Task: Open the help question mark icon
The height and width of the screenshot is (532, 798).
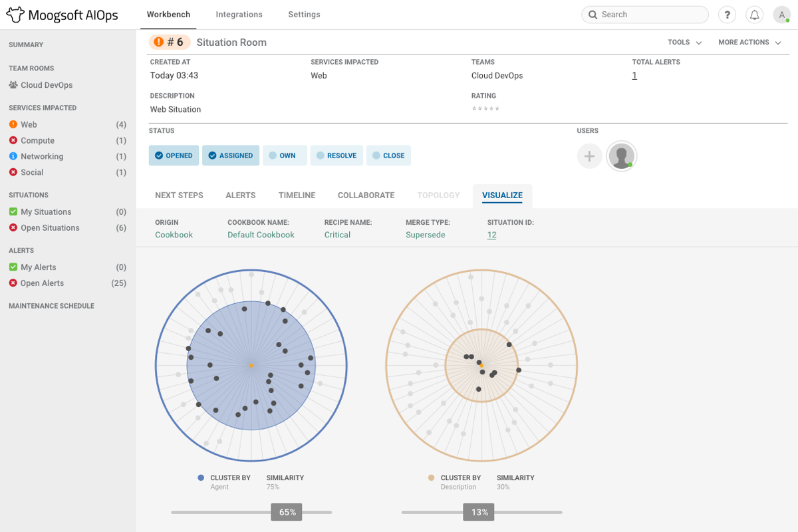Action: coord(728,15)
